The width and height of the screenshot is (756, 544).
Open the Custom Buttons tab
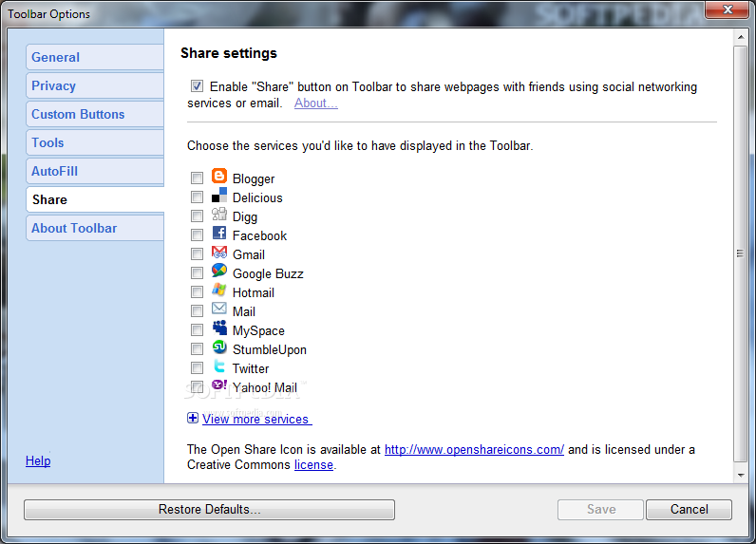[x=95, y=114]
